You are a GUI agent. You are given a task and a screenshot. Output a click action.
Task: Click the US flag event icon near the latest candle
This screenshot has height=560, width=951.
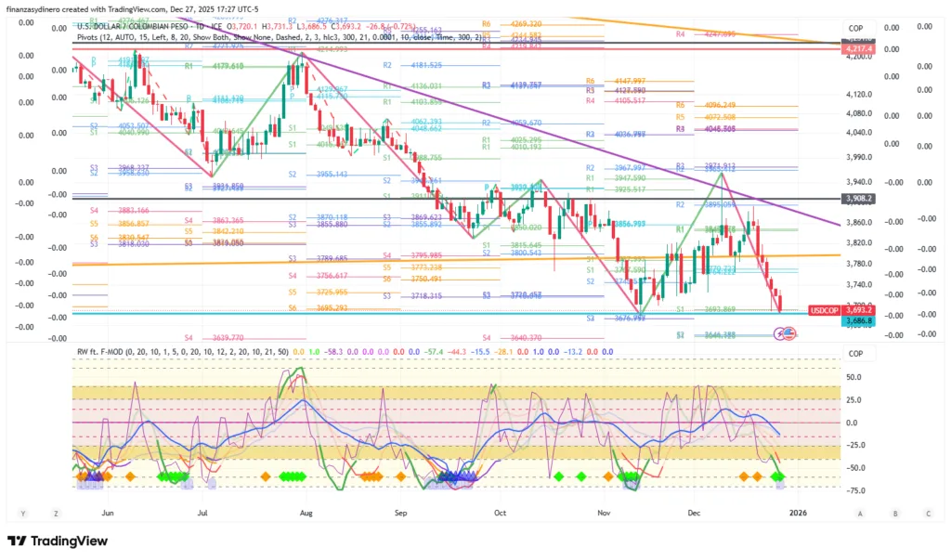pos(791,332)
